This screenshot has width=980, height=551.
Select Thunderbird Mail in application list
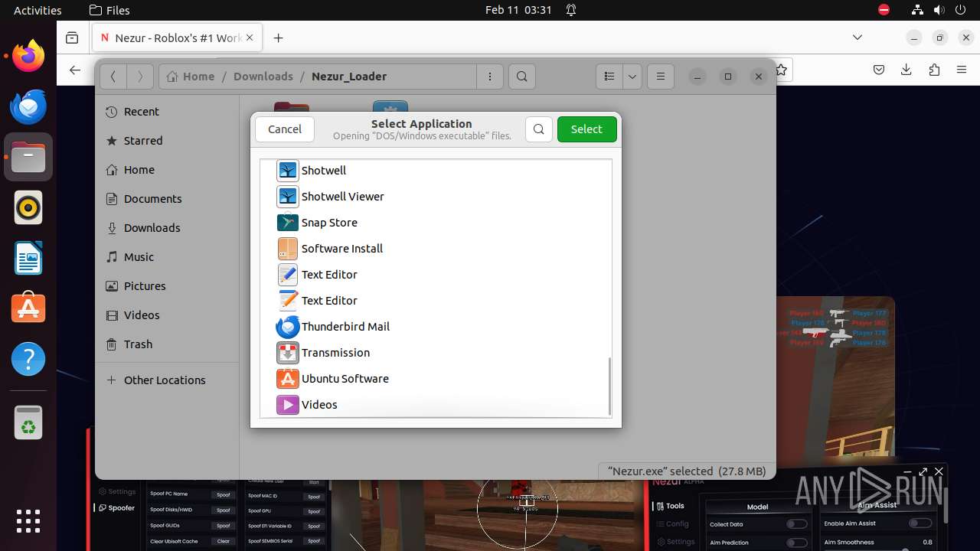(x=435, y=327)
